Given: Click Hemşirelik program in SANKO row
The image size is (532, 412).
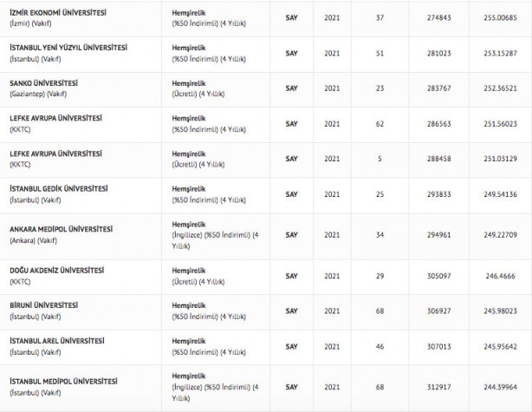Looking at the screenshot, I should tap(189, 82).
